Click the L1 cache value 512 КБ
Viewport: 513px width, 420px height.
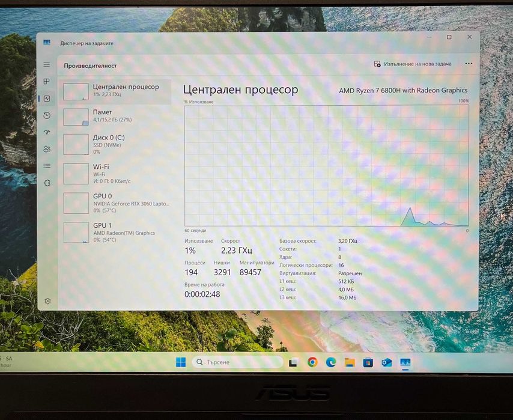(x=346, y=282)
